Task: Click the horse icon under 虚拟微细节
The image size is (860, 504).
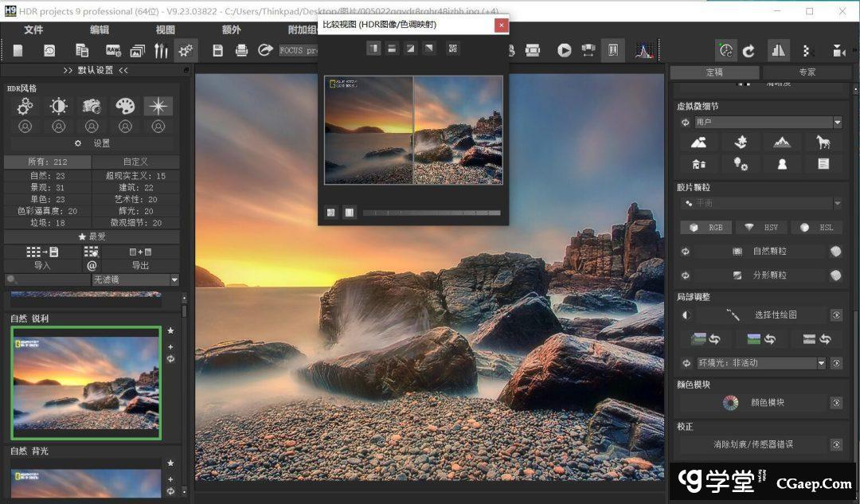Action: pos(823,142)
